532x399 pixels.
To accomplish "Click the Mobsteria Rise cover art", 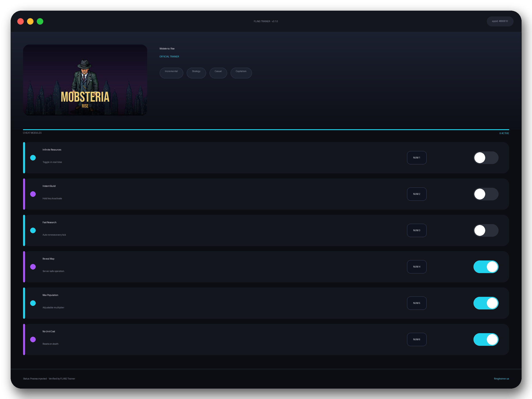I will [x=85, y=80].
